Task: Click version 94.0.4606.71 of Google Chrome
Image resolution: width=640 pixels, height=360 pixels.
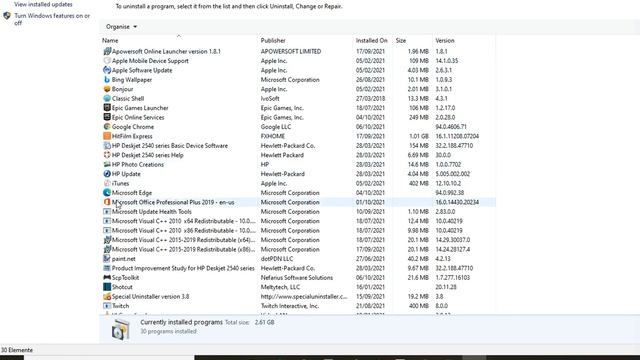Action: tap(451, 127)
